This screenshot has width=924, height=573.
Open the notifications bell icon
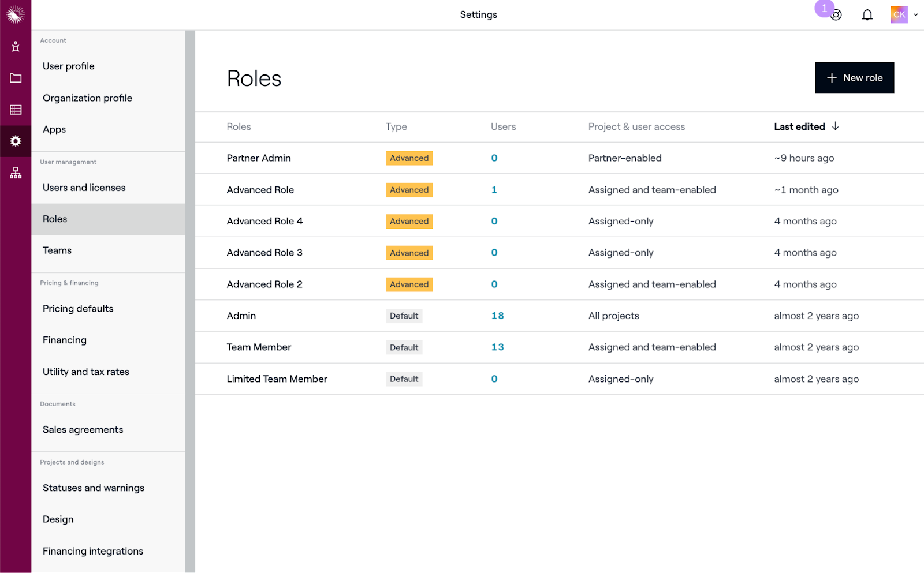coord(867,14)
